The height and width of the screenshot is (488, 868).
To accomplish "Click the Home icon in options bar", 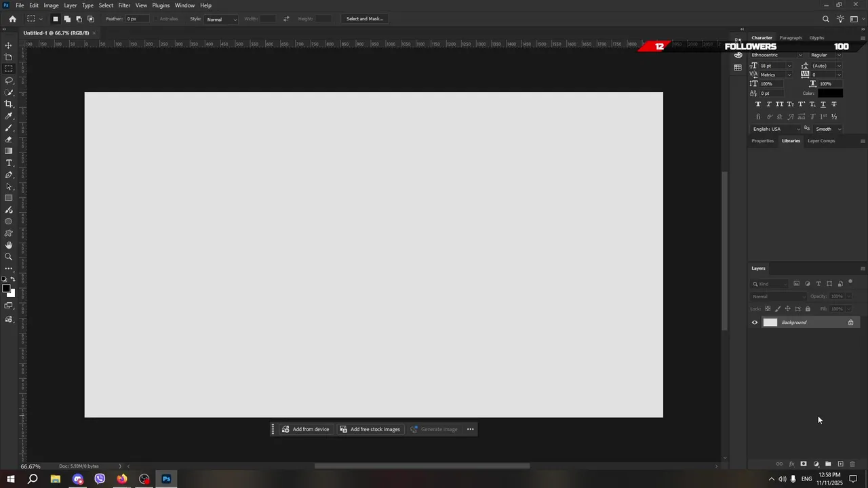I will click(x=12, y=19).
